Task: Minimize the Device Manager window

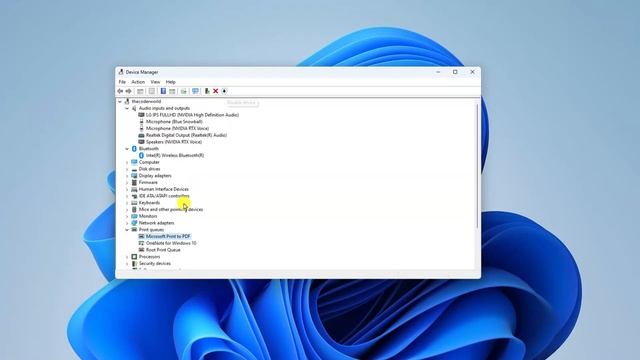Action: click(x=438, y=72)
